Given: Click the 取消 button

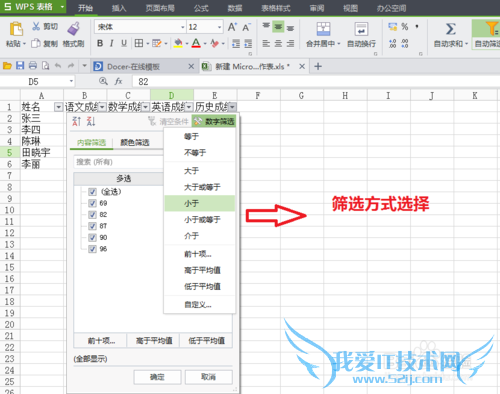Looking at the screenshot, I should point(209,377).
